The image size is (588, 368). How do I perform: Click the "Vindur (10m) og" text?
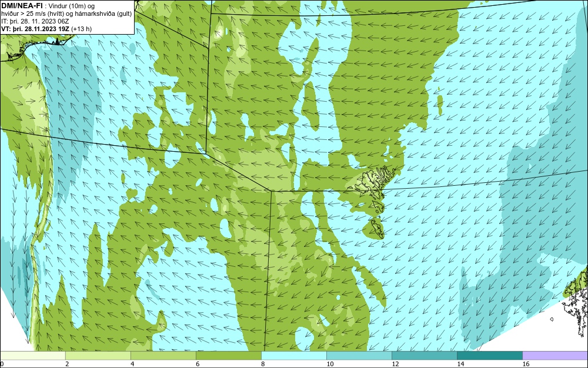tap(72, 6)
